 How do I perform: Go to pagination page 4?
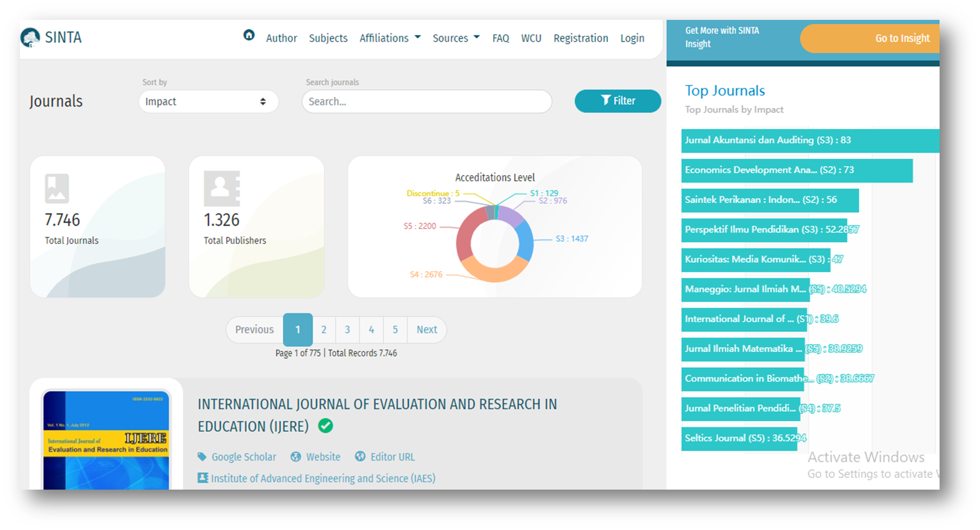371,329
